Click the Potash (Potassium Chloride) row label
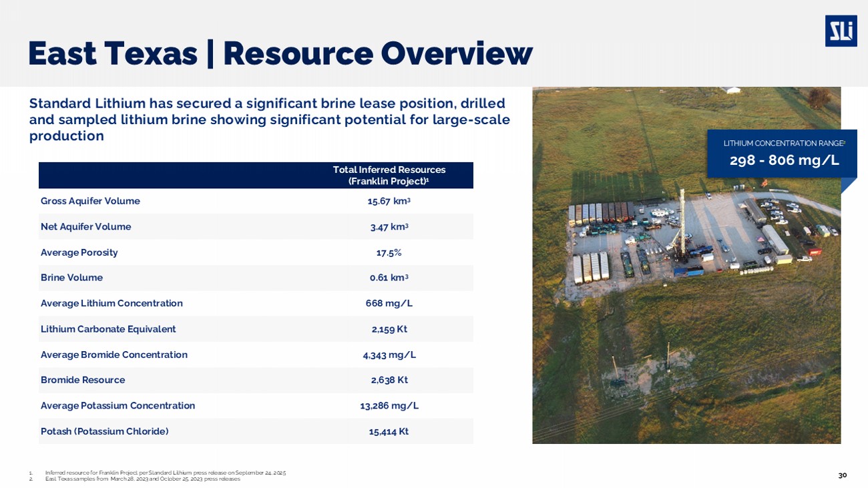The image size is (868, 488). click(104, 431)
